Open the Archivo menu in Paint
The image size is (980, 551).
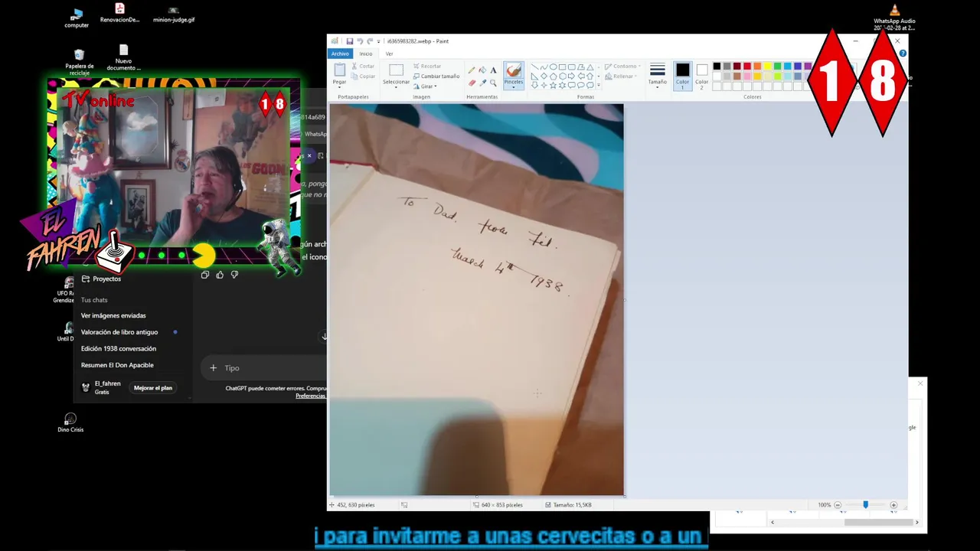[341, 54]
